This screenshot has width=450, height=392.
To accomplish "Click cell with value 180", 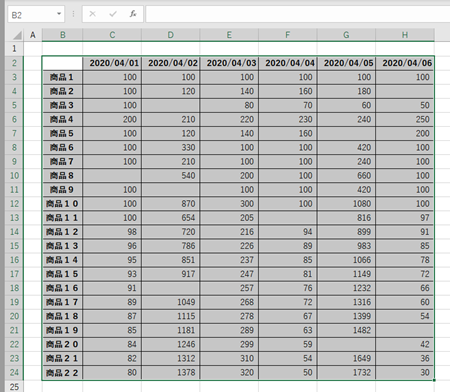I will tap(346, 91).
